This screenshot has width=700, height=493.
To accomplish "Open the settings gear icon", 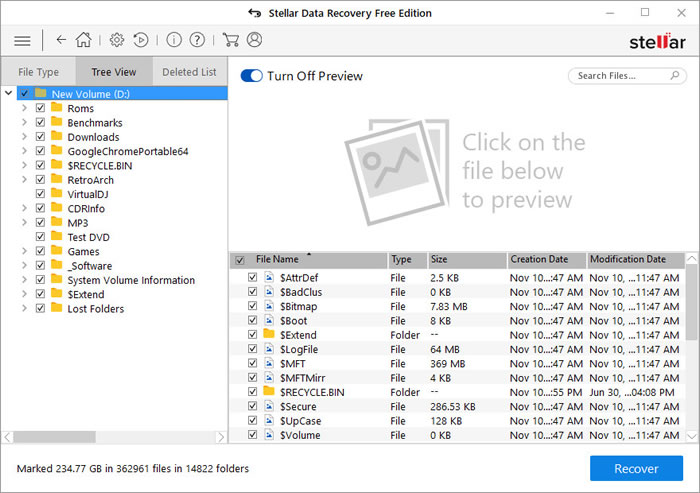I will (117, 41).
